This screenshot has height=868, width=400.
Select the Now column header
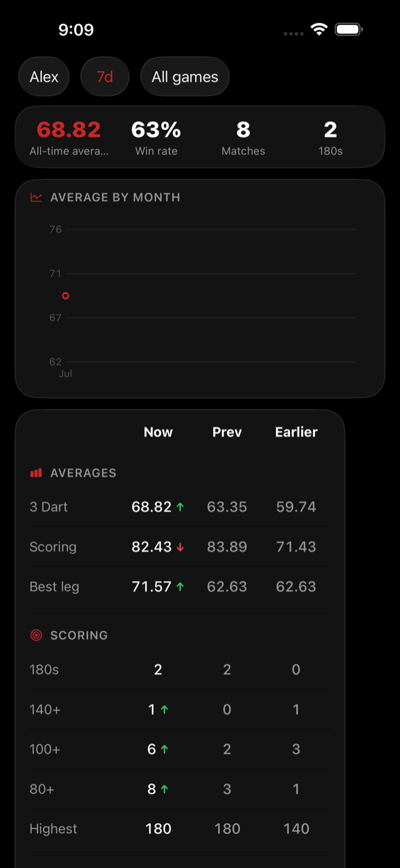pyautogui.click(x=158, y=432)
